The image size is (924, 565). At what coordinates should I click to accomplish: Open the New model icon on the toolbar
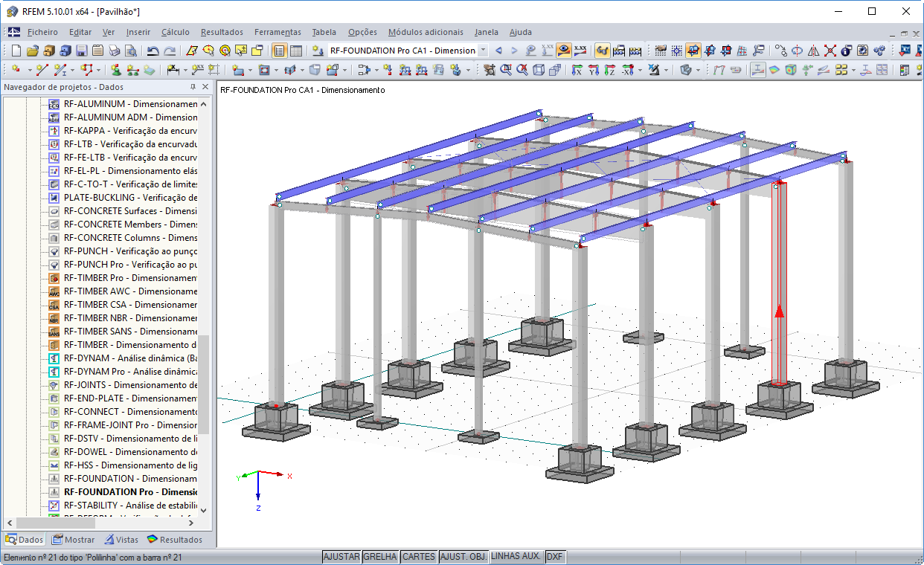(x=15, y=50)
